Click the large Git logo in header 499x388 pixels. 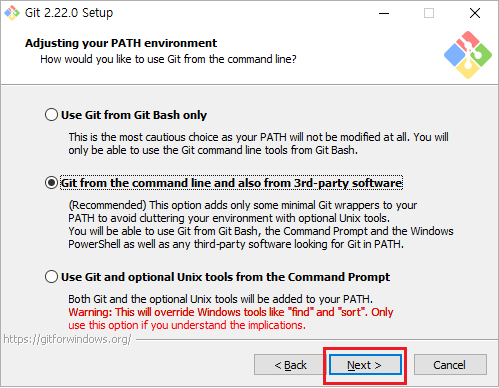(468, 55)
